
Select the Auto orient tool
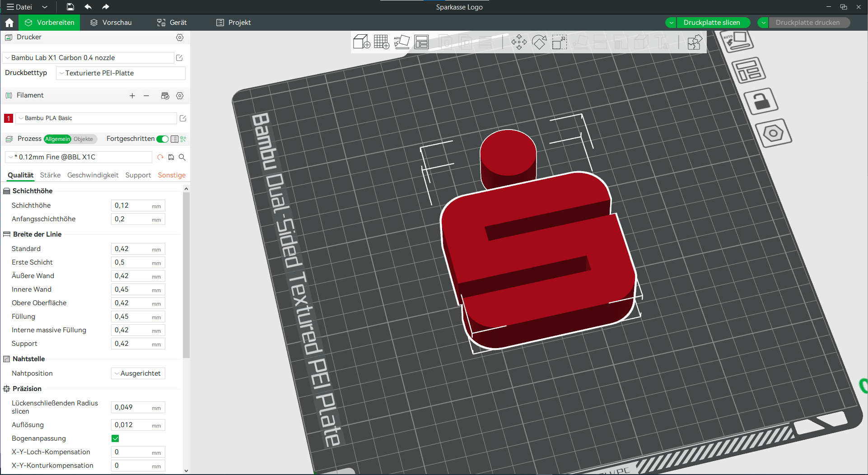pyautogui.click(x=401, y=42)
